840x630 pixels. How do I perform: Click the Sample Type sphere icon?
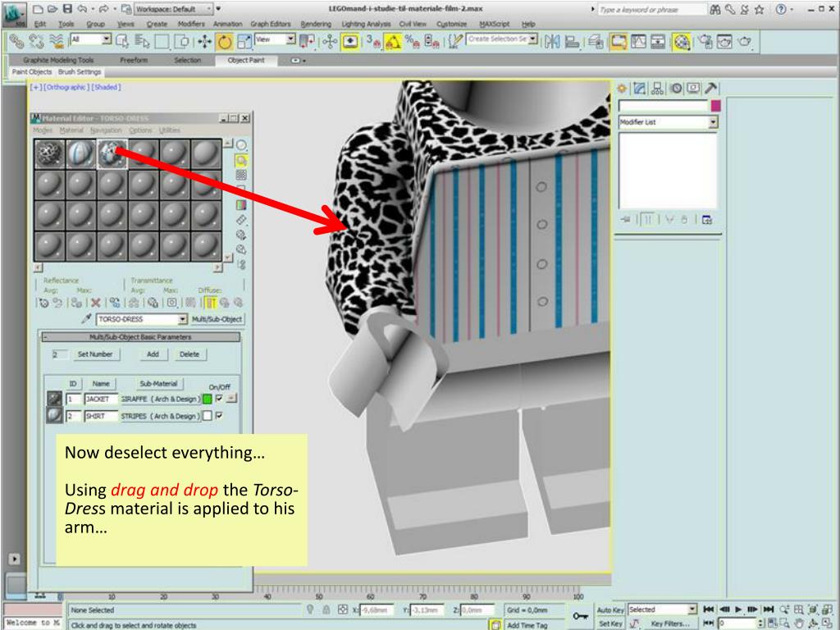coord(242,144)
